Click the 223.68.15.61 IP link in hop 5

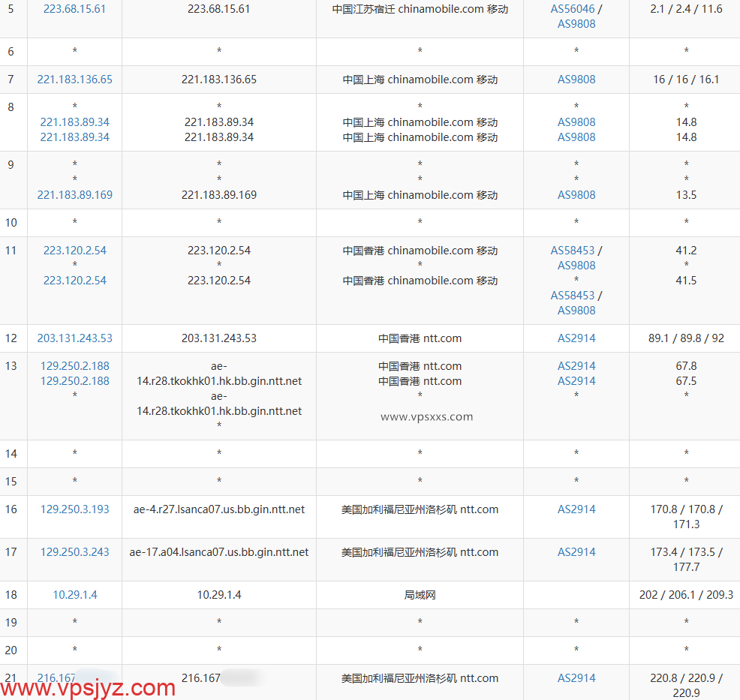74,9
